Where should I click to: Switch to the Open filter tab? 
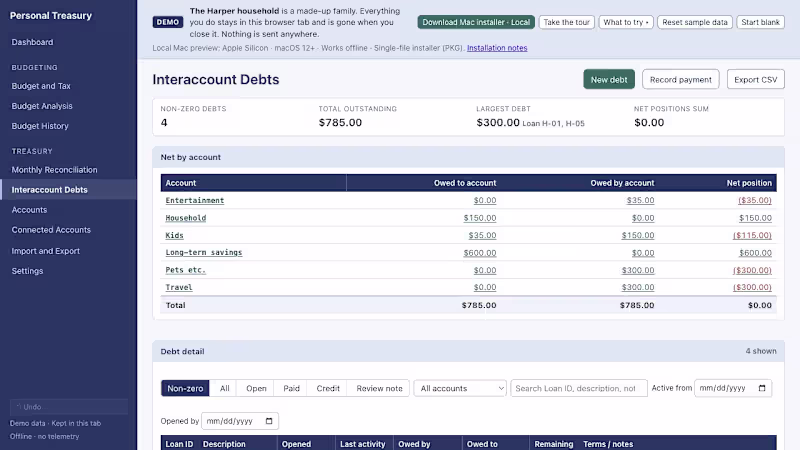tap(256, 388)
